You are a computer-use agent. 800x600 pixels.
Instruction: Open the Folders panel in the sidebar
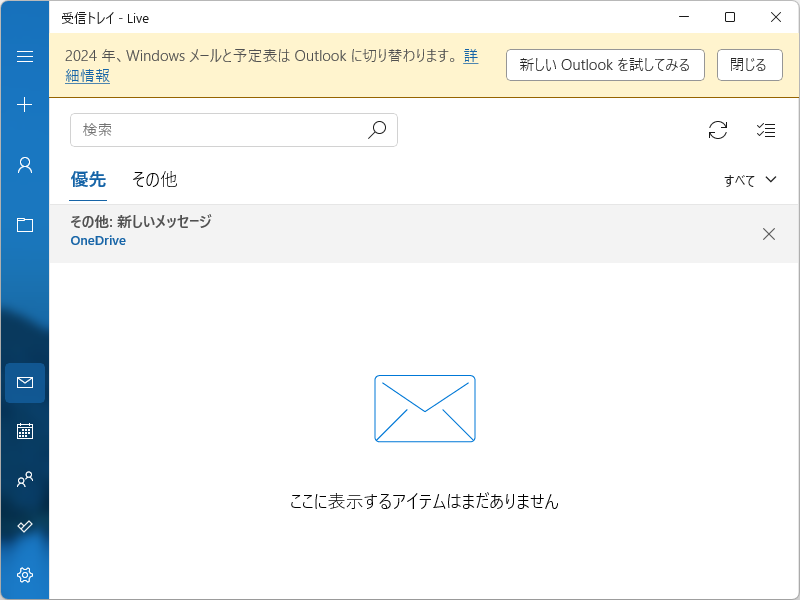click(24, 225)
